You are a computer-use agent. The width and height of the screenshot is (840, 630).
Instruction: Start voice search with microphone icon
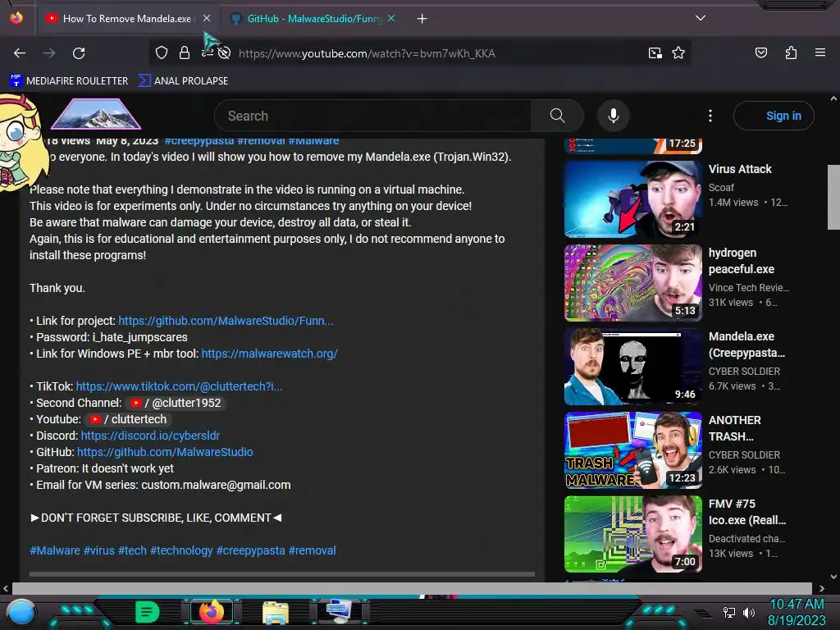point(614,116)
